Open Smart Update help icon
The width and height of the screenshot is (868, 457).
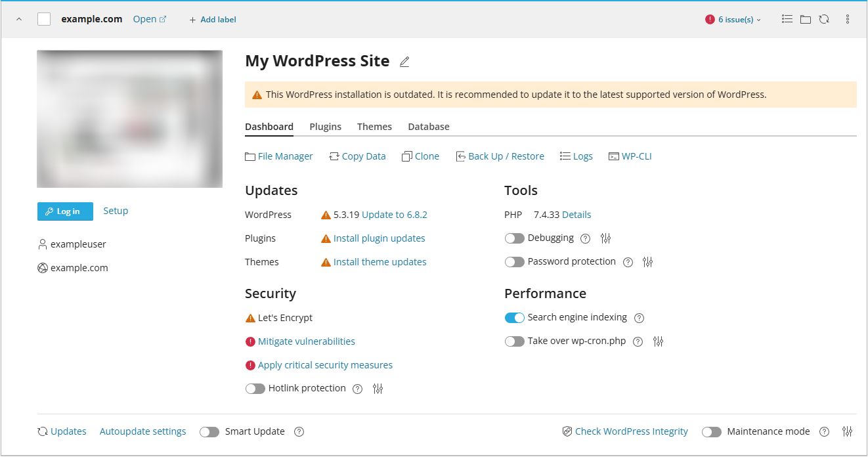tap(299, 432)
